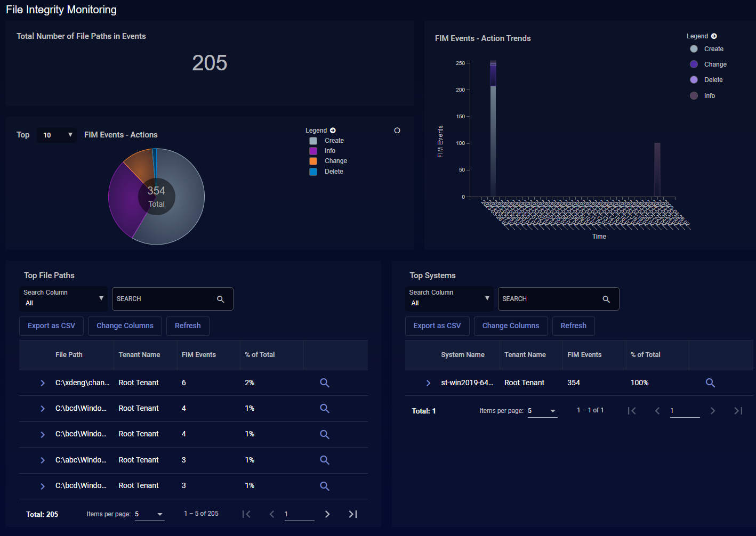Click search icon in Top File Paths search box
756x536 pixels.
click(220, 299)
